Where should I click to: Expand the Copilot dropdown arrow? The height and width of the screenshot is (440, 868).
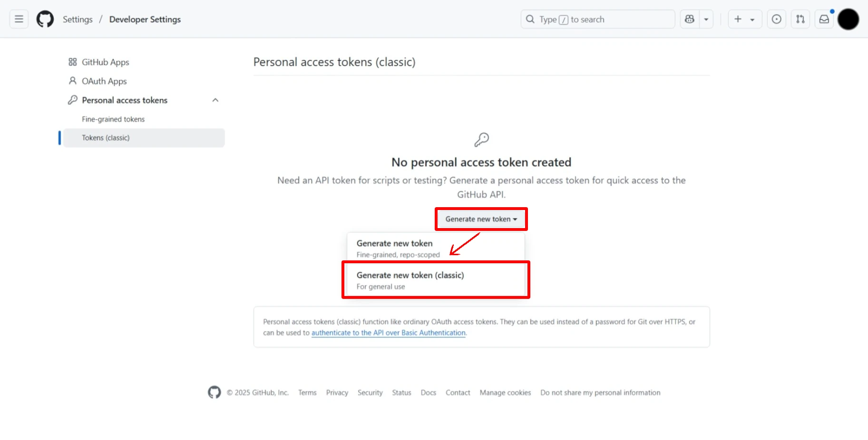click(706, 19)
